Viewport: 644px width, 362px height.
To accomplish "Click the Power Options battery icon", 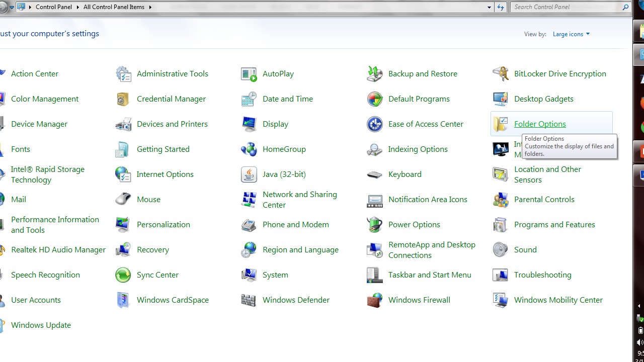I will coord(374,225).
